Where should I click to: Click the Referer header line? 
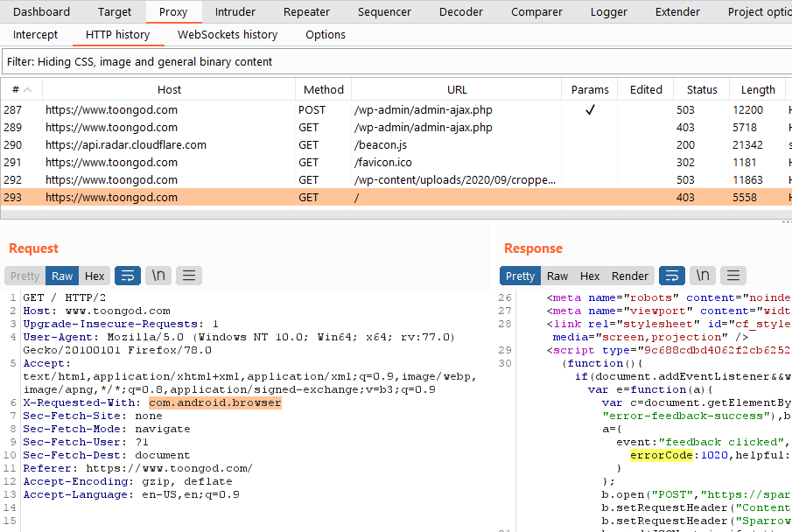pyautogui.click(x=137, y=468)
